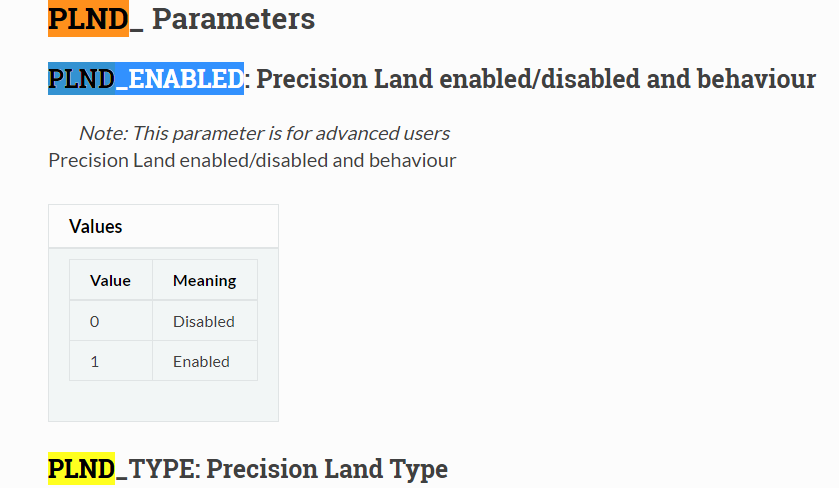The width and height of the screenshot is (839, 488).
Task: Click the Value column header
Action: click(111, 280)
